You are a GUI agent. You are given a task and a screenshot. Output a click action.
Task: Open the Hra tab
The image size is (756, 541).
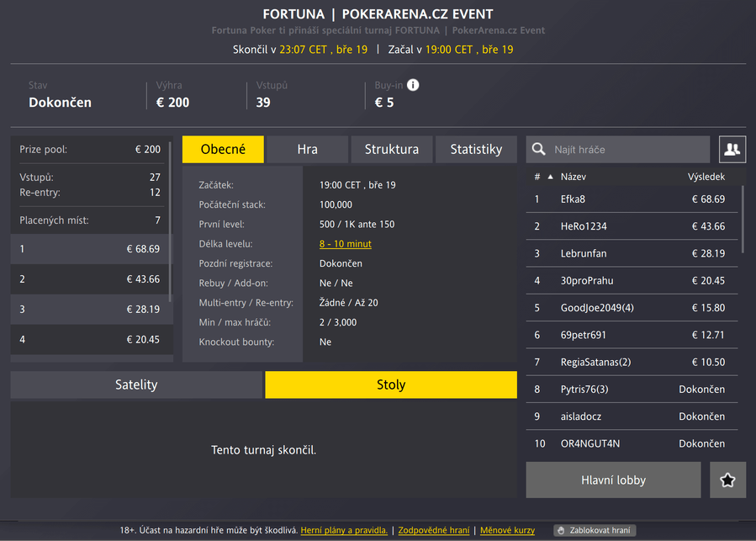[x=307, y=149]
